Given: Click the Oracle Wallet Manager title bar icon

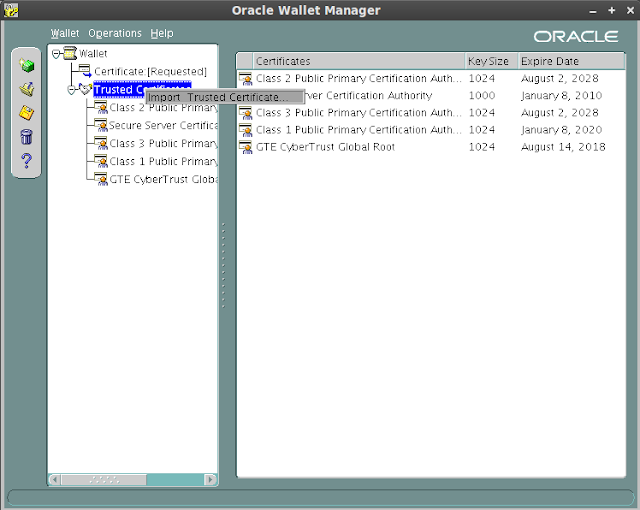Looking at the screenshot, I should (x=11, y=10).
